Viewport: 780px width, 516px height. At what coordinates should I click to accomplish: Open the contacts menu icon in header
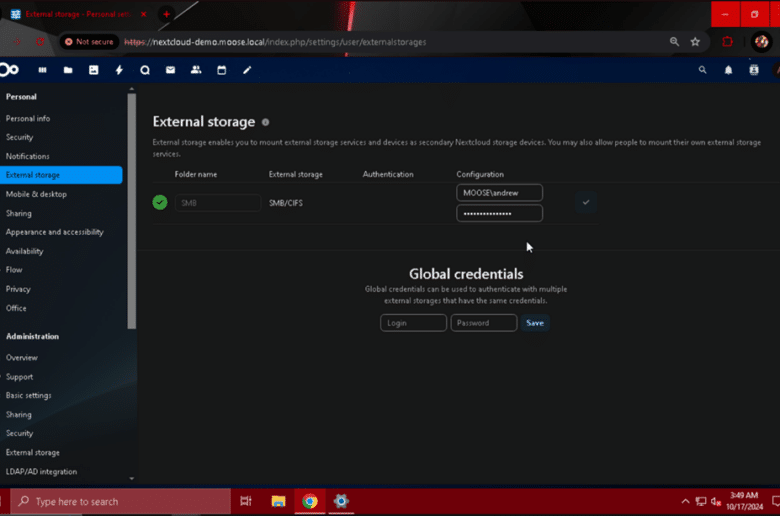coord(754,70)
